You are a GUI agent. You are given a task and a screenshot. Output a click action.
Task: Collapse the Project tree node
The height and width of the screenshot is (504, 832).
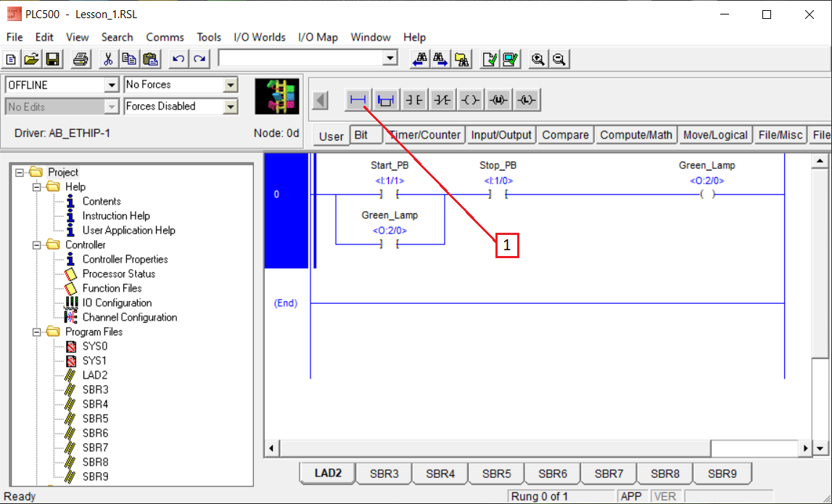[20, 173]
